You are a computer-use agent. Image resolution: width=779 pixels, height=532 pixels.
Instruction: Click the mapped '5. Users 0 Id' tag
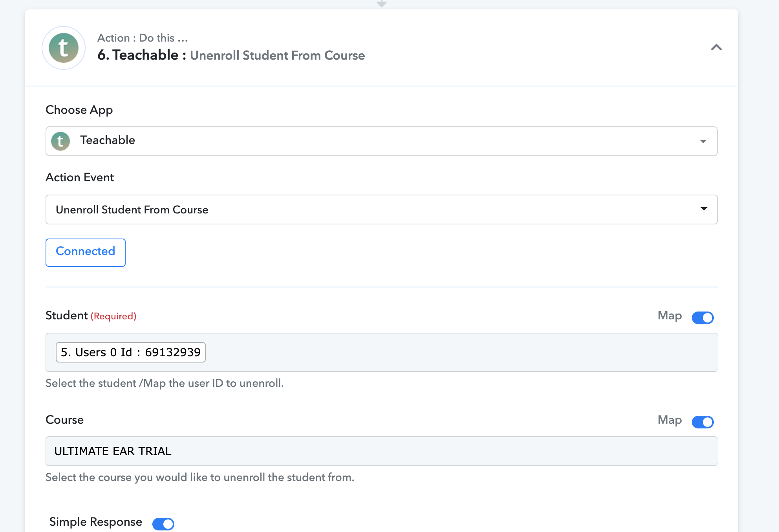(131, 352)
